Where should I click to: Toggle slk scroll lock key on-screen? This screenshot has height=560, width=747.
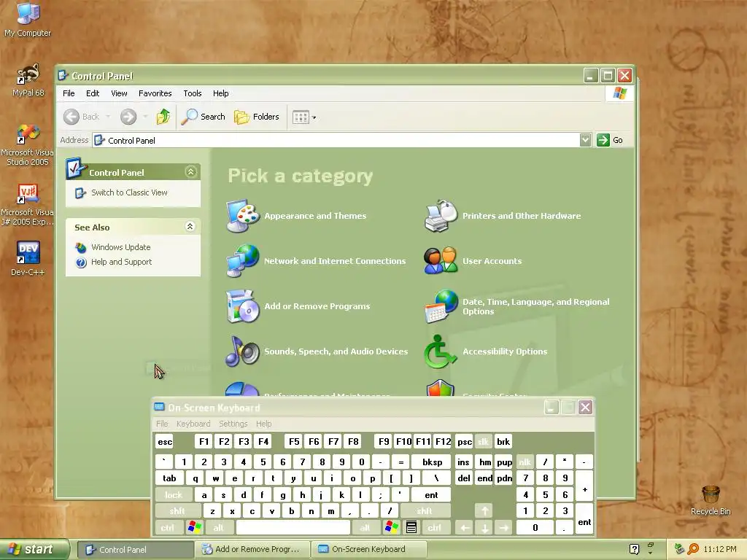click(483, 441)
